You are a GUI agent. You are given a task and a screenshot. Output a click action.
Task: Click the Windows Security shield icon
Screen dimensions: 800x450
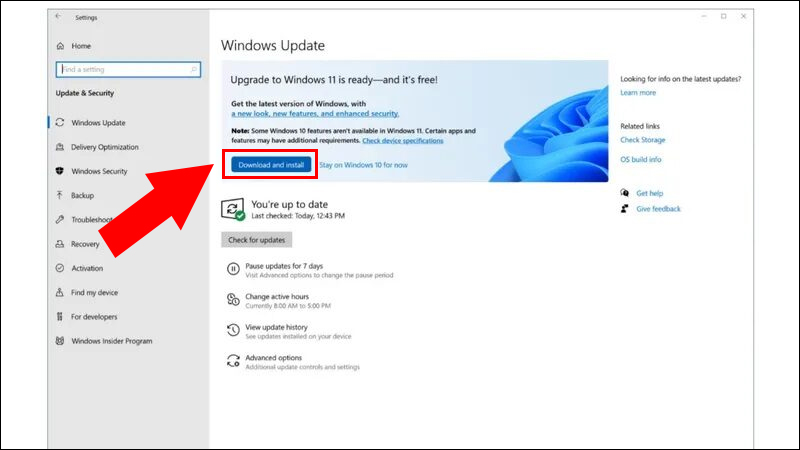[x=60, y=171]
